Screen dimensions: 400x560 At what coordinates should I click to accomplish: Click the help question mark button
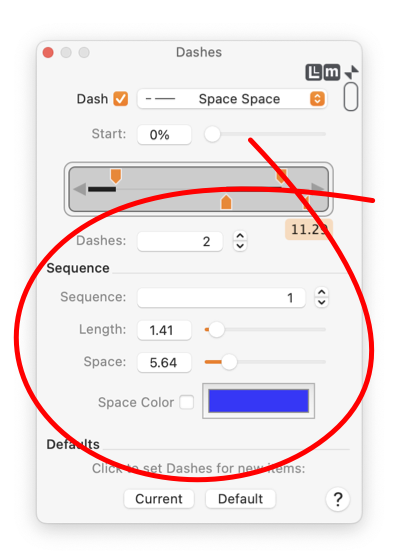338,499
